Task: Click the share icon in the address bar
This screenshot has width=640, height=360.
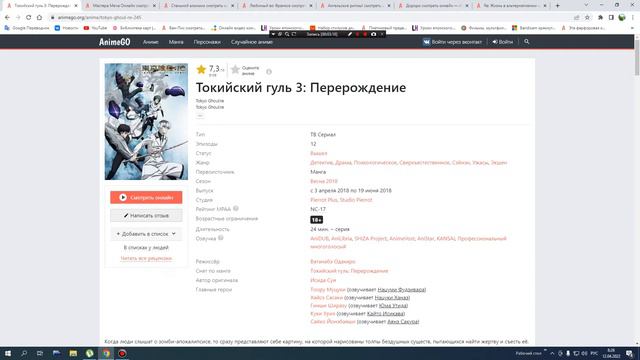Action: 576,18
